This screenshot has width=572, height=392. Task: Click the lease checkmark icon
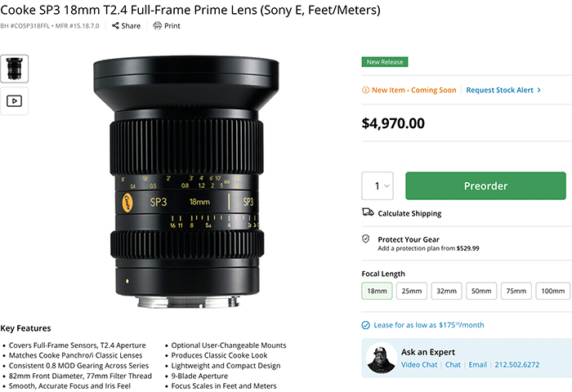[x=365, y=325]
